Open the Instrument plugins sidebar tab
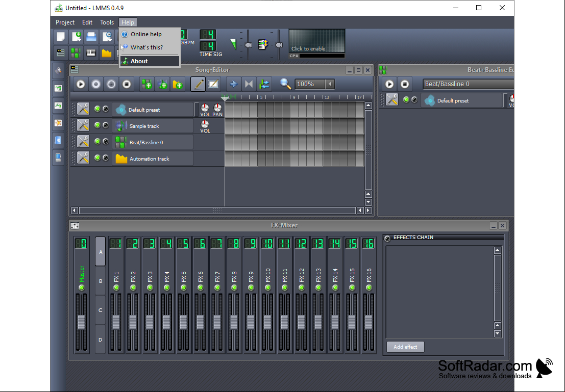The image size is (565, 392). pos(58,70)
